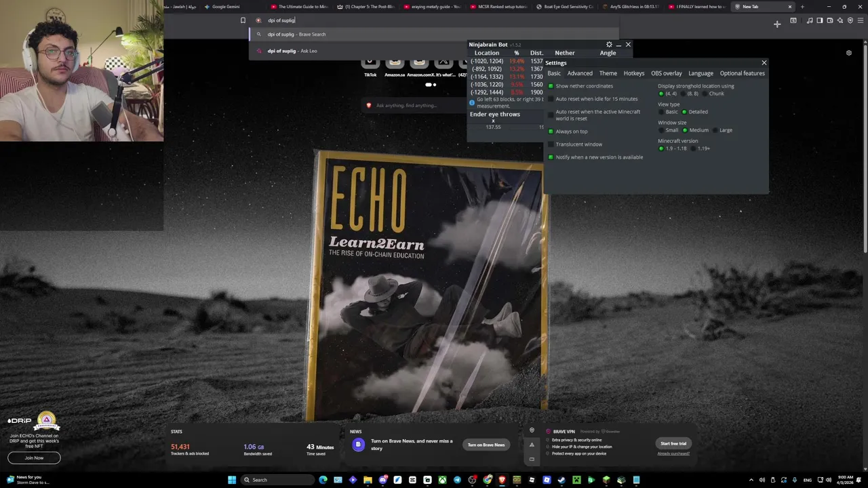
Task: Toggle Show nether coordinates checkbox
Action: point(551,86)
